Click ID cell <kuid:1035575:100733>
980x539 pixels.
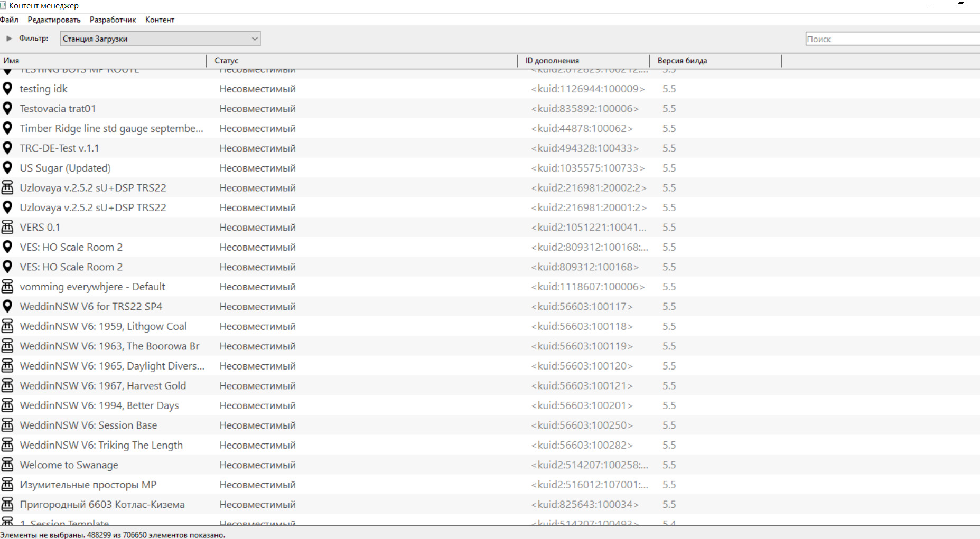click(x=588, y=168)
